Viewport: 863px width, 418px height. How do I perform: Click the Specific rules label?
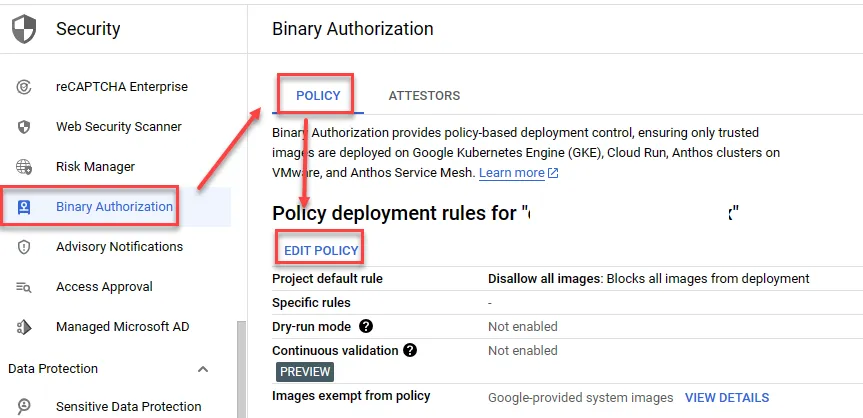click(311, 303)
